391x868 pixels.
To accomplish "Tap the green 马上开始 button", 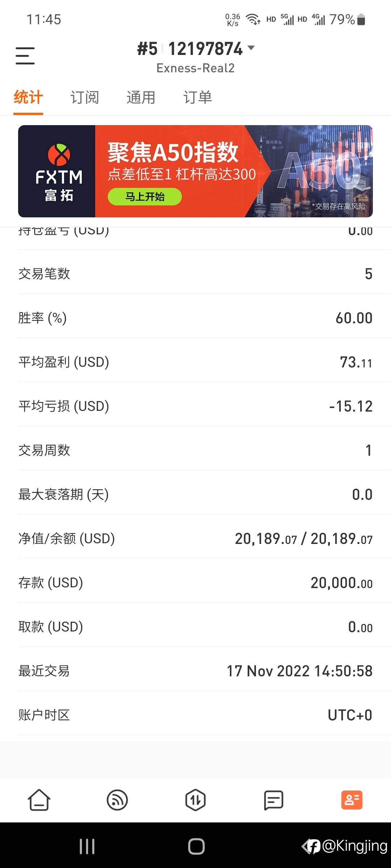I will [x=145, y=197].
